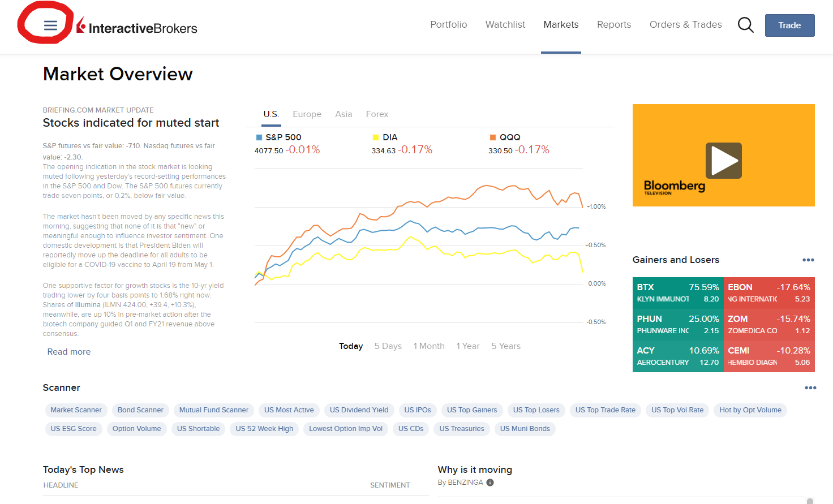Image resolution: width=833 pixels, height=504 pixels.
Task: Click the 'Today's Top News' heading
Action: pyautogui.click(x=83, y=470)
